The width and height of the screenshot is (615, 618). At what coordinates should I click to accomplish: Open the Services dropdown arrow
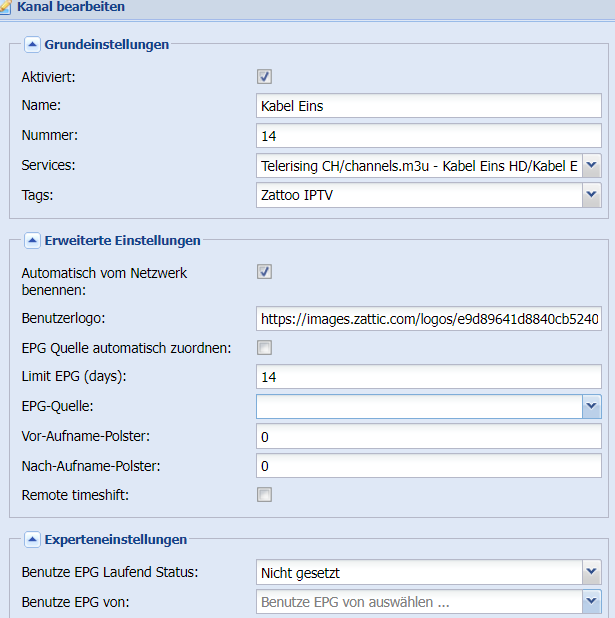tap(591, 166)
